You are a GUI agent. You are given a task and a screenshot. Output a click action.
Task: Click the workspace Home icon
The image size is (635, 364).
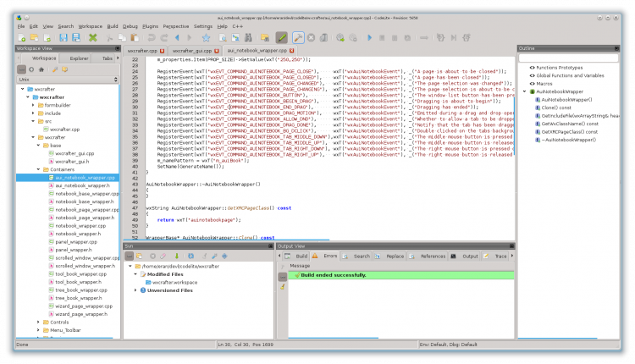[41, 69]
